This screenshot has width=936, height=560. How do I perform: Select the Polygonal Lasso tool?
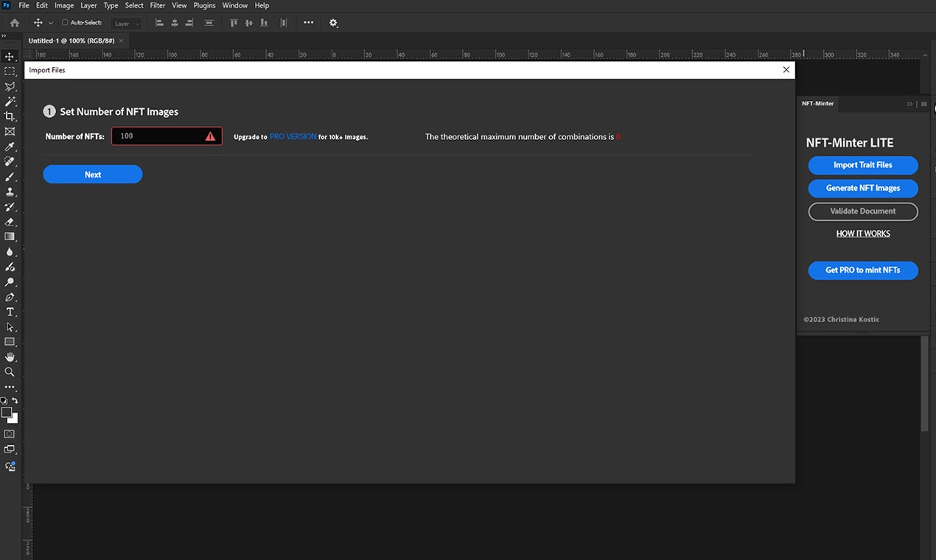(x=10, y=86)
